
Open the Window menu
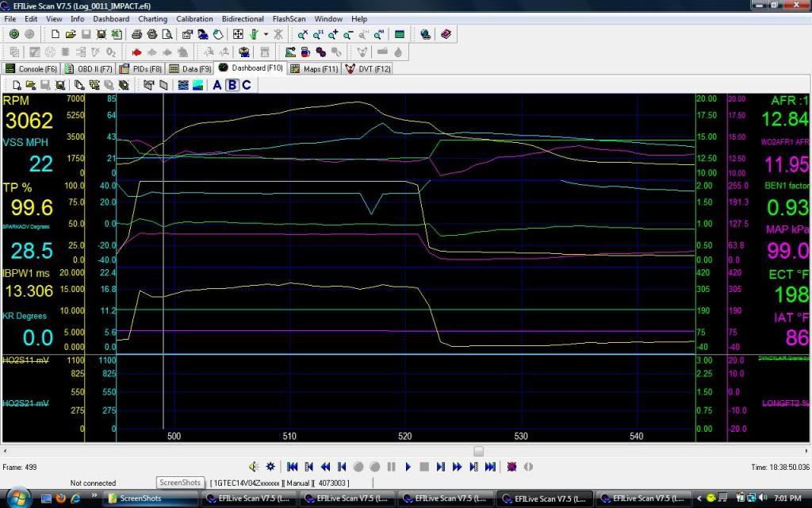pos(328,19)
